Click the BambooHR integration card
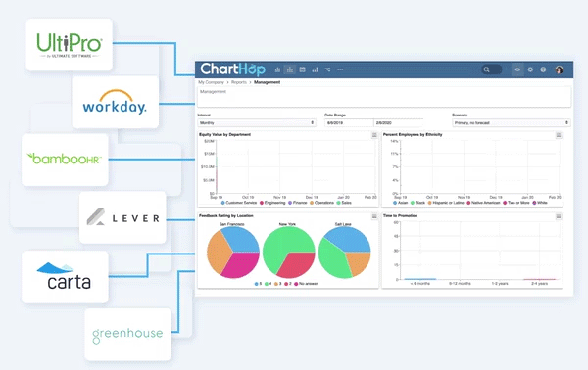Image resolution: width=588 pixels, height=370 pixels. pyautogui.click(x=65, y=160)
